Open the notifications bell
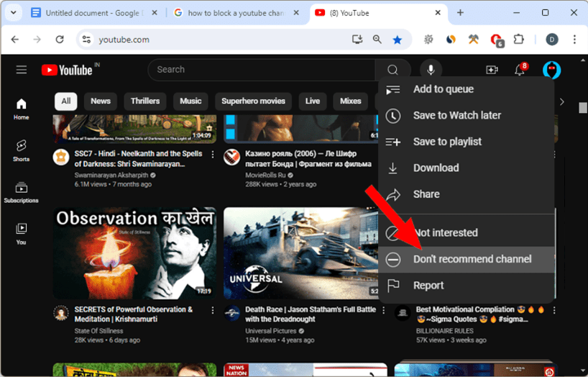The image size is (588, 377). (520, 70)
